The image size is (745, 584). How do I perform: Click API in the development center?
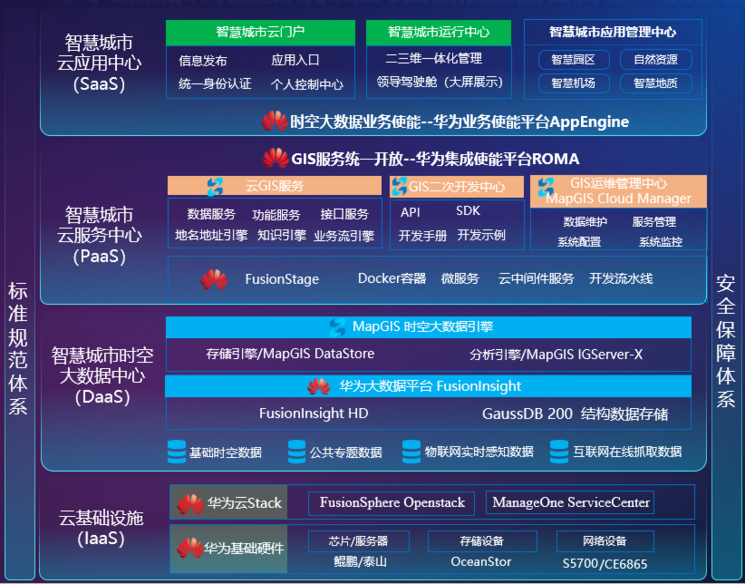click(x=410, y=212)
